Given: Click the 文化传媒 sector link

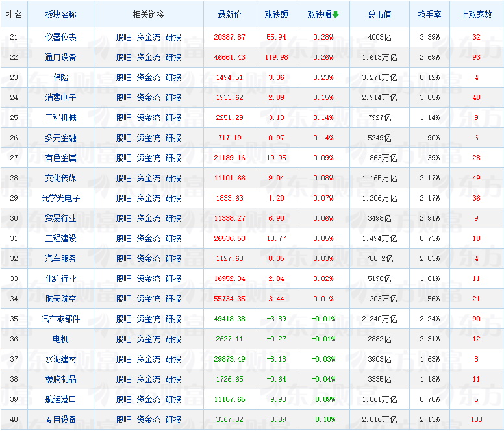Looking at the screenshot, I should (61, 178).
